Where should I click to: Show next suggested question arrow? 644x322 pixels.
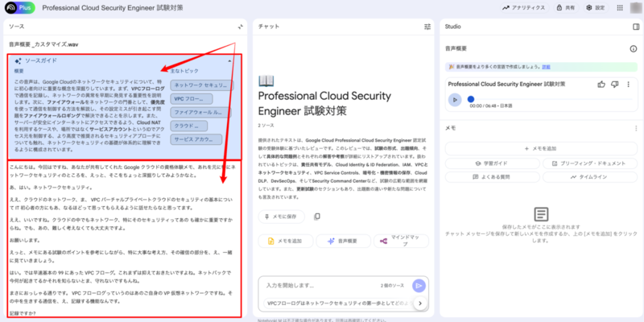click(420, 303)
